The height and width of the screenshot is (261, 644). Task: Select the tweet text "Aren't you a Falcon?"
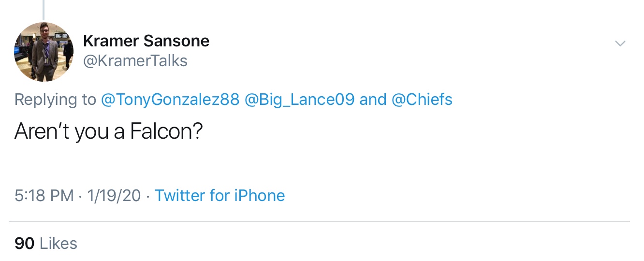point(108,131)
